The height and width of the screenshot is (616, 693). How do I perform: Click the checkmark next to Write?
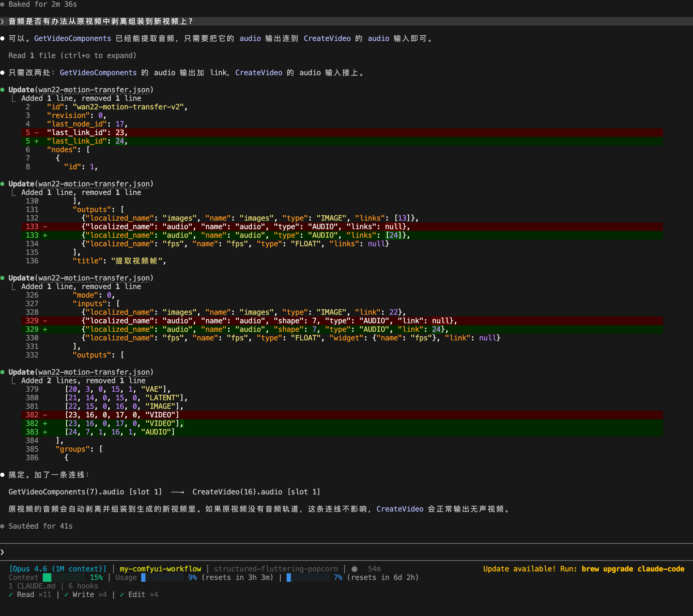(66, 595)
